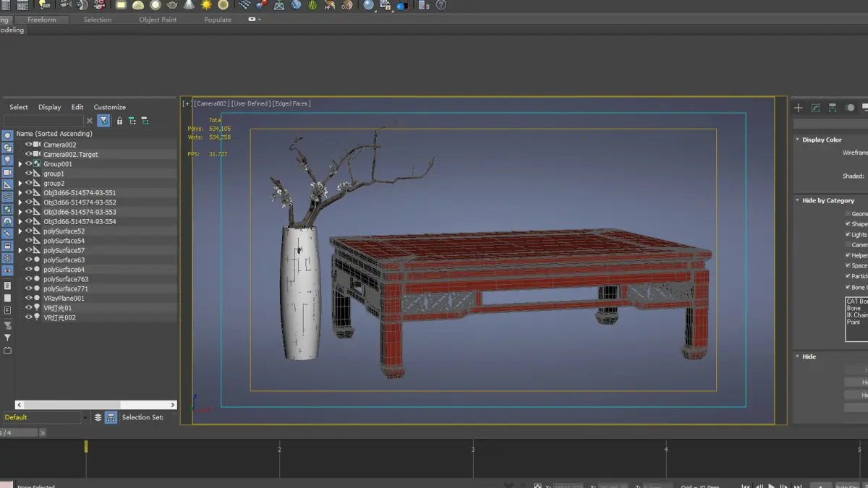Switch to the Object Paint ribbon tab
The width and height of the screenshot is (868, 488).
(x=158, y=20)
